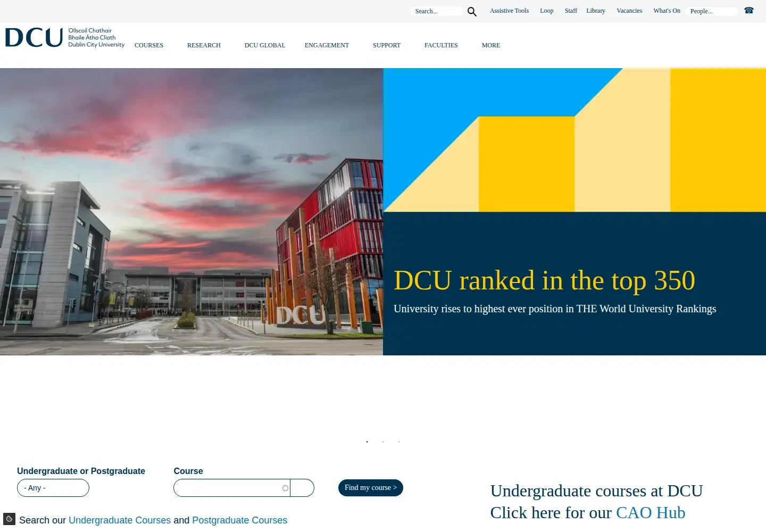Open the Undergraduate Courses link
The image size is (766, 532).
click(120, 520)
